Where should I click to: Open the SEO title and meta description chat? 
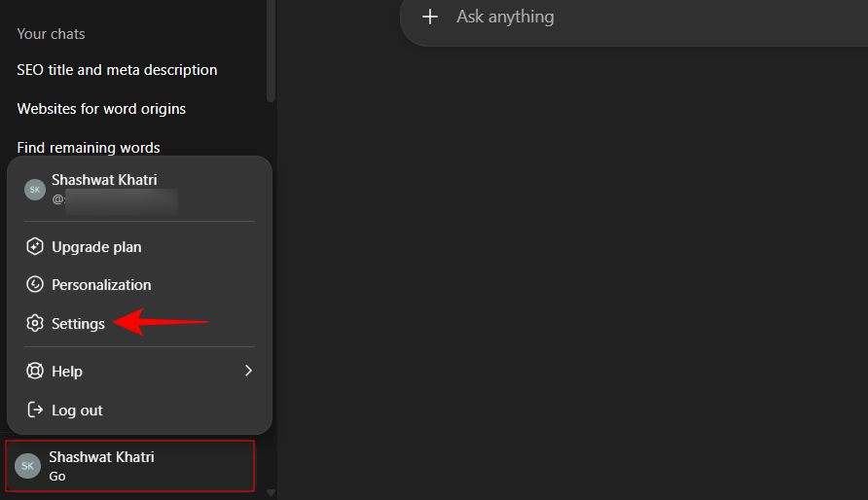(117, 70)
